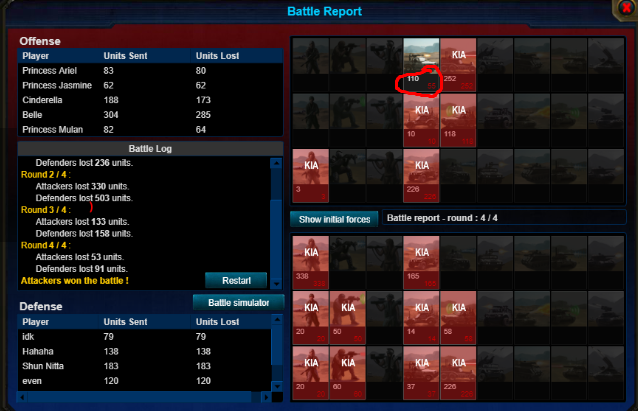Click the Show initial forces button
The height and width of the screenshot is (411, 638).
334,219
